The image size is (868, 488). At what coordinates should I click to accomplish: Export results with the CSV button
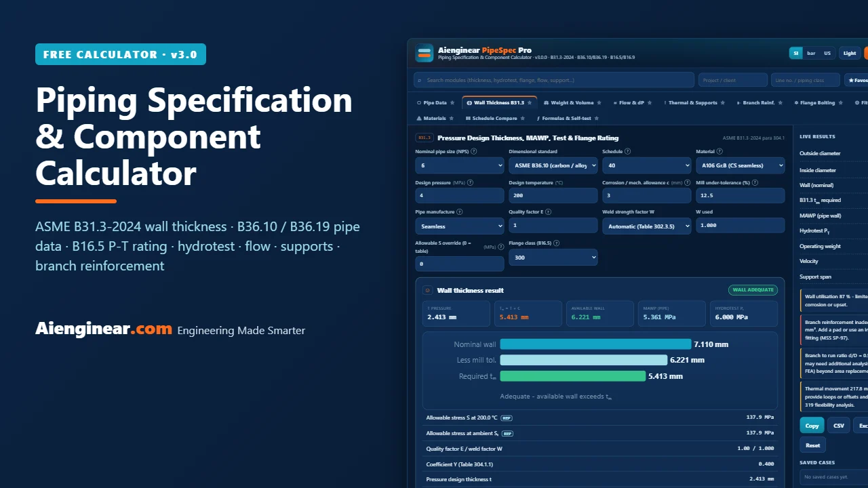(x=839, y=426)
